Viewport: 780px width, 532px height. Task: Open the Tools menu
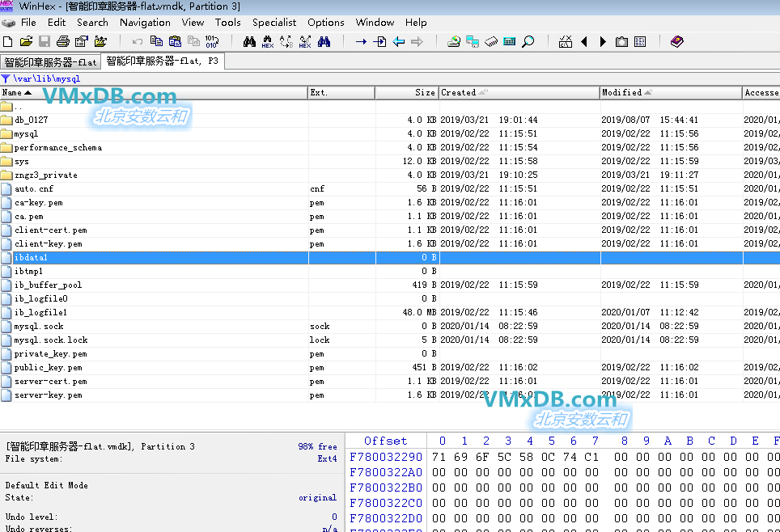coord(228,23)
